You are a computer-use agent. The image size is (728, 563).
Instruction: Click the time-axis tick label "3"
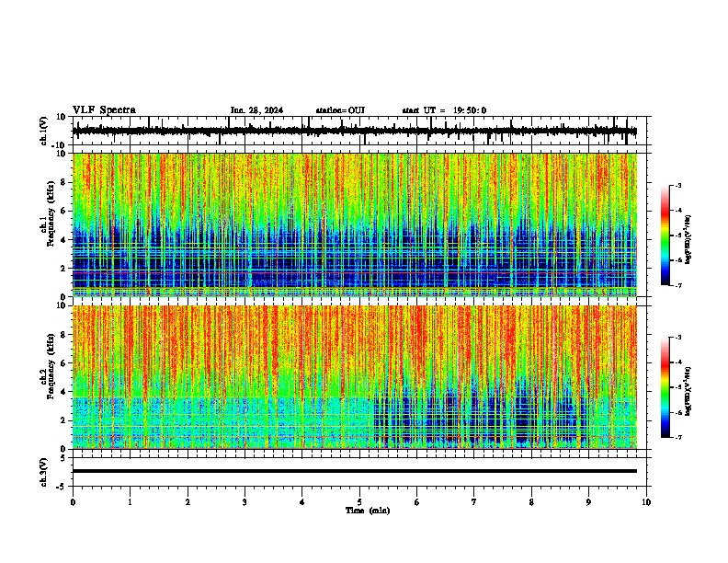point(245,502)
